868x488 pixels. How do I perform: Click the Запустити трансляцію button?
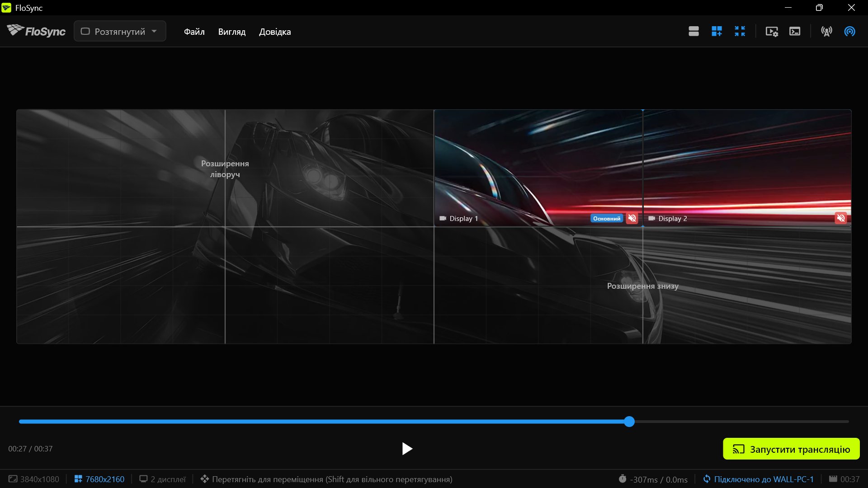point(791,449)
